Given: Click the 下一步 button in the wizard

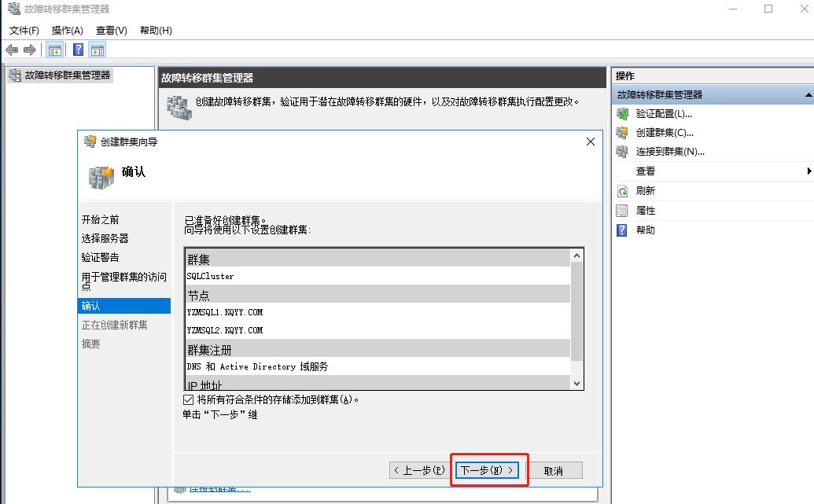Looking at the screenshot, I should coord(488,469).
